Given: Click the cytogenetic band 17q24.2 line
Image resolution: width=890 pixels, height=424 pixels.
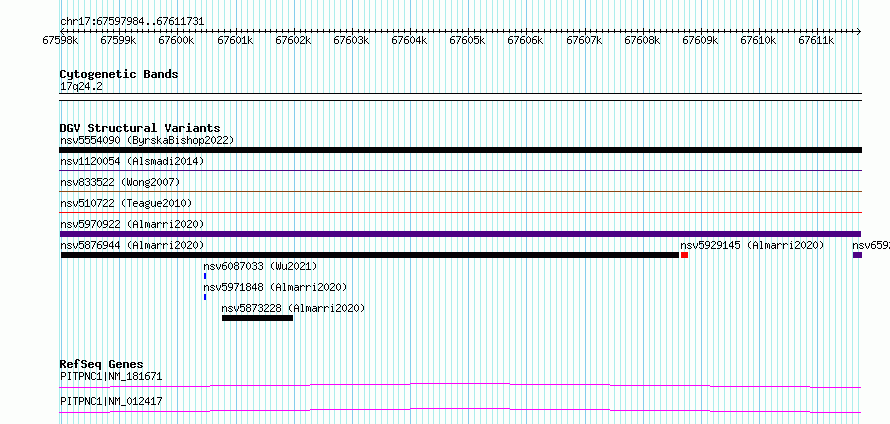Looking at the screenshot, I should coord(460,97).
